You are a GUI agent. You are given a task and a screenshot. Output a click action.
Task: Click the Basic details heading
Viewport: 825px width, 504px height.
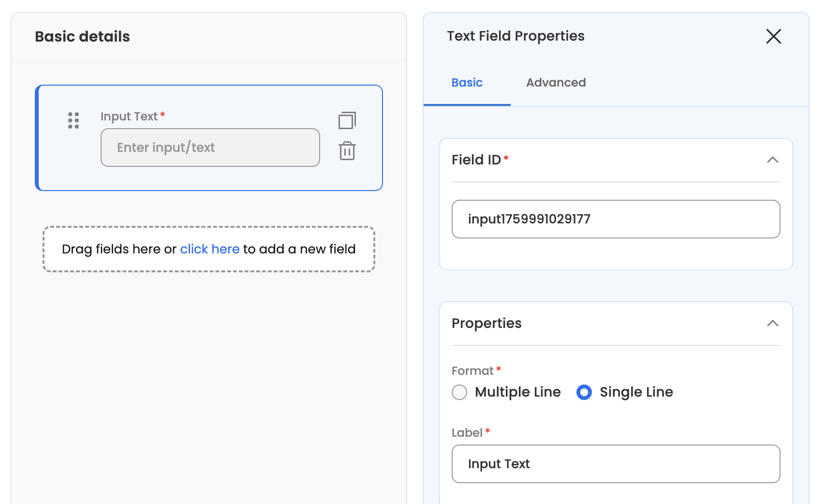point(82,37)
